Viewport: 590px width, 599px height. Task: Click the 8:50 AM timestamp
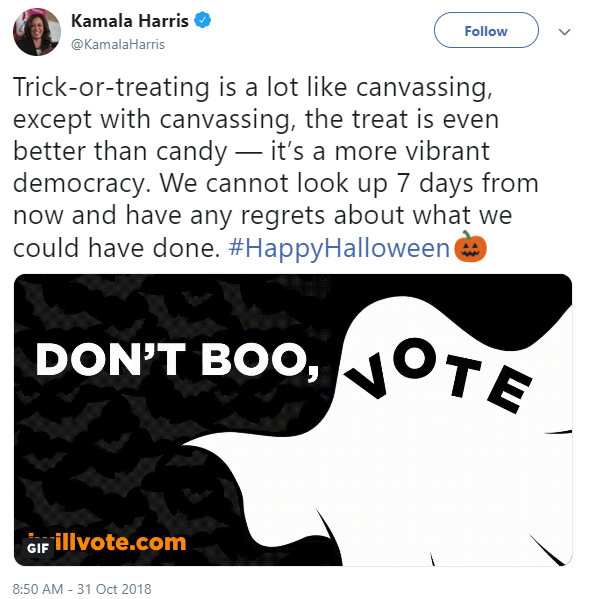(x=38, y=589)
